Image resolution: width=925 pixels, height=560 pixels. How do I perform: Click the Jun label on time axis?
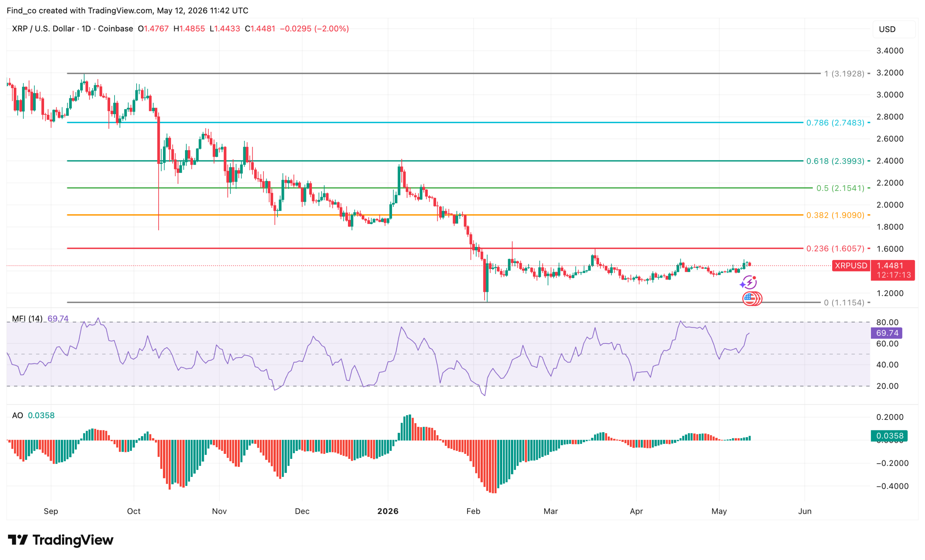click(804, 511)
